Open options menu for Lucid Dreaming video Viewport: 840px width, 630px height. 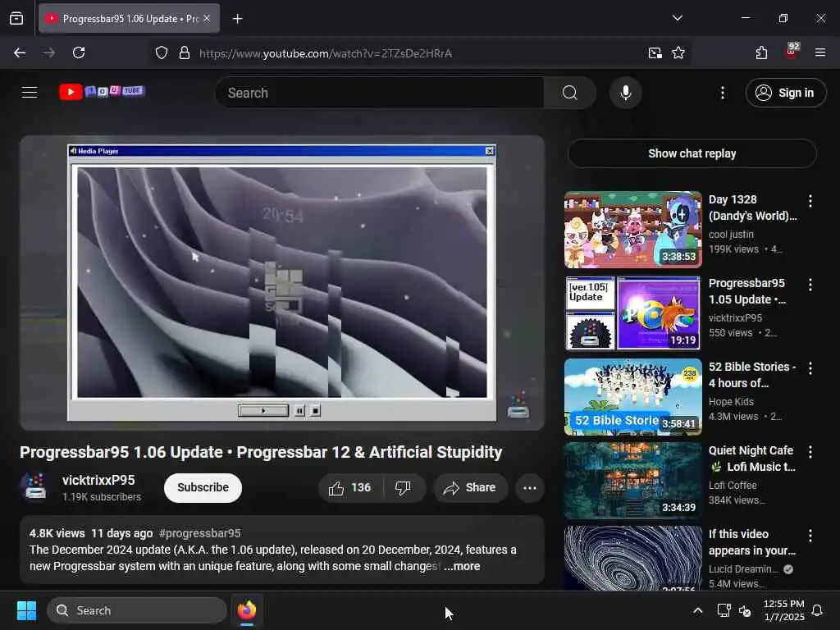[x=810, y=535]
